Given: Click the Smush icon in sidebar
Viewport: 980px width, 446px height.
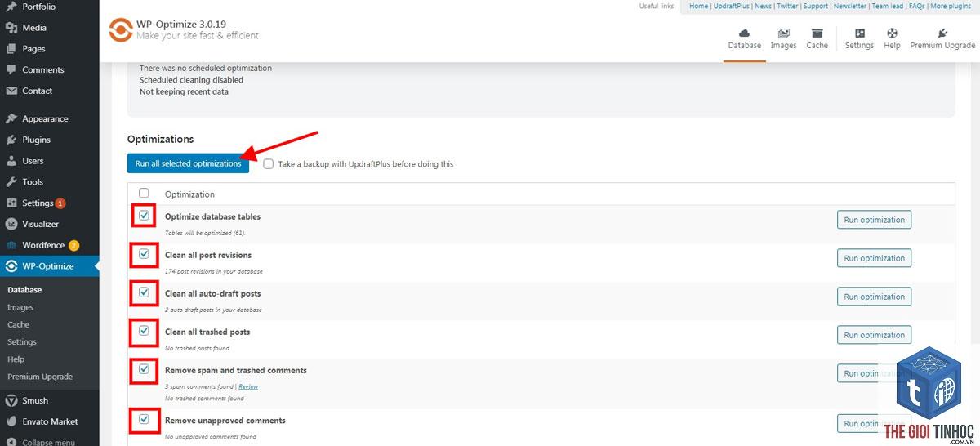Looking at the screenshot, I should pos(11,401).
